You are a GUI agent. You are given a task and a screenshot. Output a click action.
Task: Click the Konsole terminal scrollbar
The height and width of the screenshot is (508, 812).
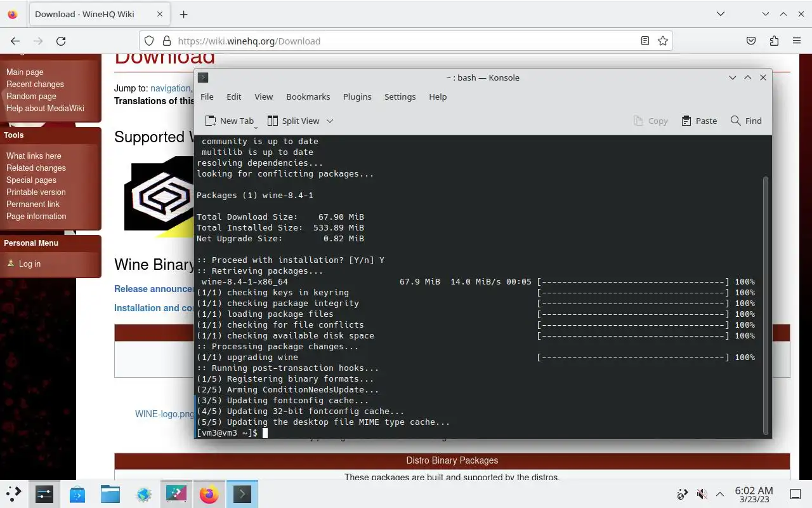(766, 305)
